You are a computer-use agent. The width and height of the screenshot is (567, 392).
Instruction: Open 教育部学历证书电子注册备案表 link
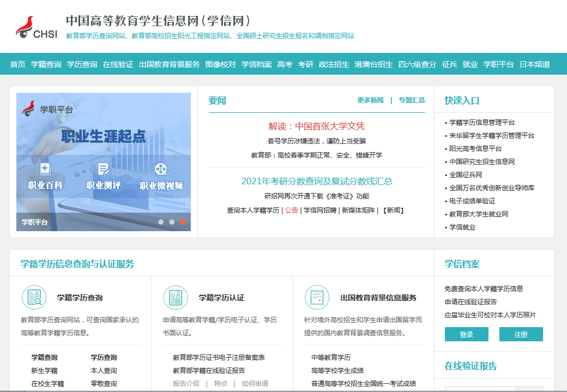pos(219,357)
